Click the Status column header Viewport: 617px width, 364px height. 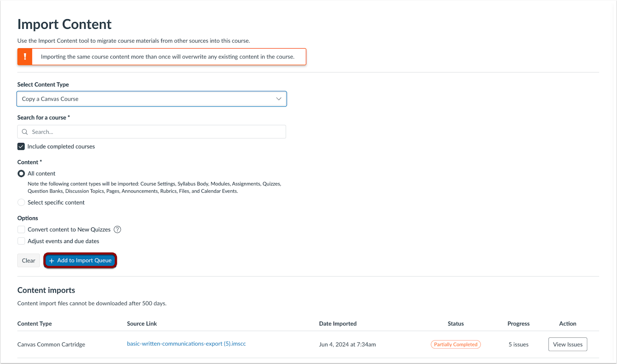click(x=455, y=324)
